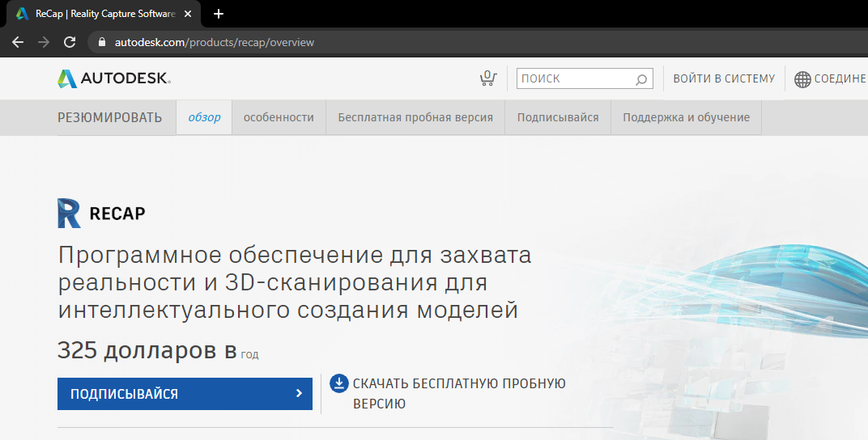Viewport: 868px width, 440px height.
Task: Click СКАЧАТЬ БЕСПЛАТНУЮ ПРОБНУЮ ВЕРСИЮ link
Action: click(459, 394)
